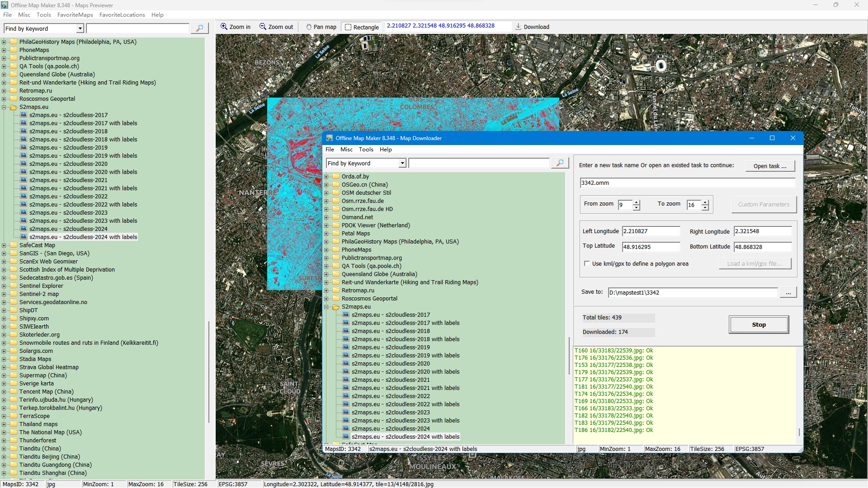Click the downloader map list vertical scrollbar
Viewport: 868px width, 488px height.
(569, 355)
